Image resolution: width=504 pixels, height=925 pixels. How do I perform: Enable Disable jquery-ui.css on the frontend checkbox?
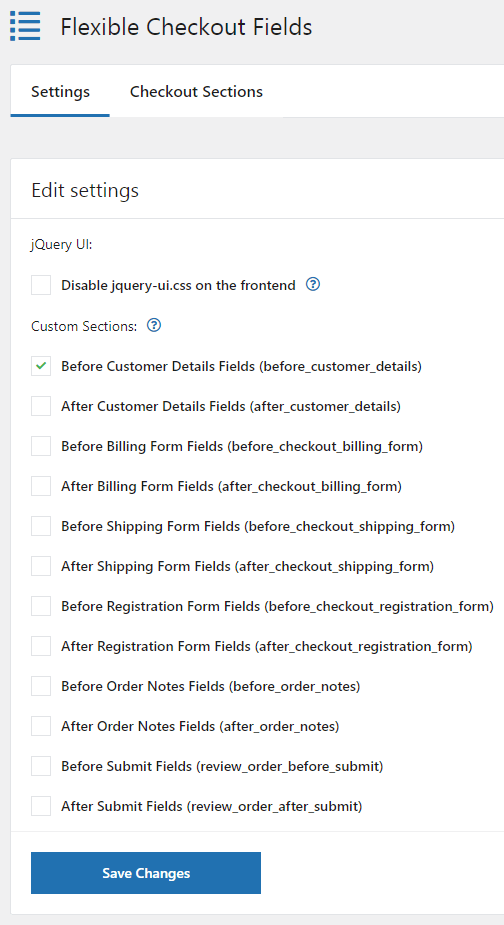pos(41,286)
